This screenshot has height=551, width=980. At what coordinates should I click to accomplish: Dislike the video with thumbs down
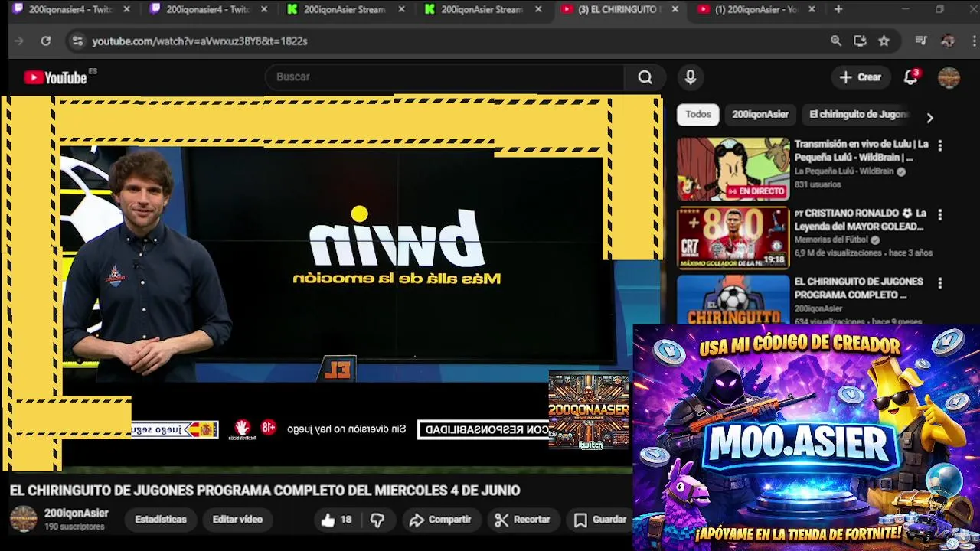pos(377,520)
